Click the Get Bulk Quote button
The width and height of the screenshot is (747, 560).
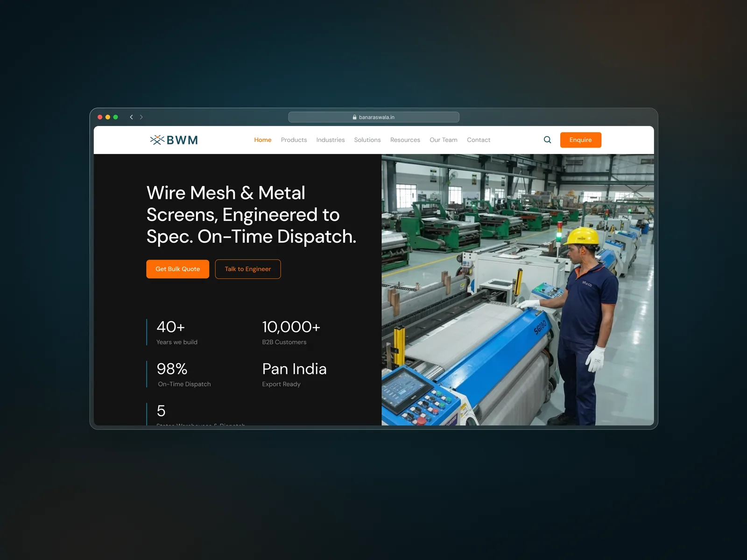pyautogui.click(x=178, y=269)
